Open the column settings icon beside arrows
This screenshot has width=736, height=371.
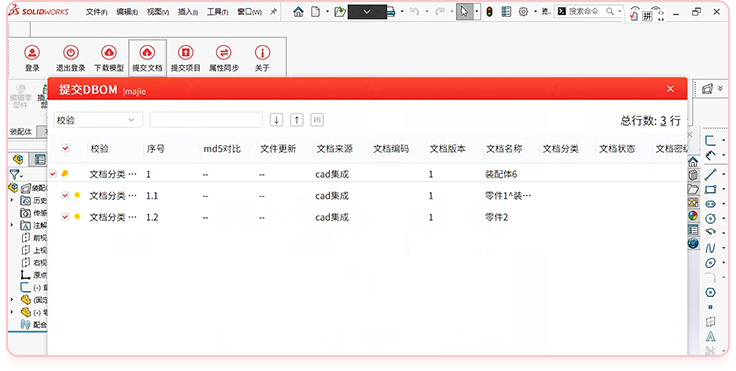(317, 120)
